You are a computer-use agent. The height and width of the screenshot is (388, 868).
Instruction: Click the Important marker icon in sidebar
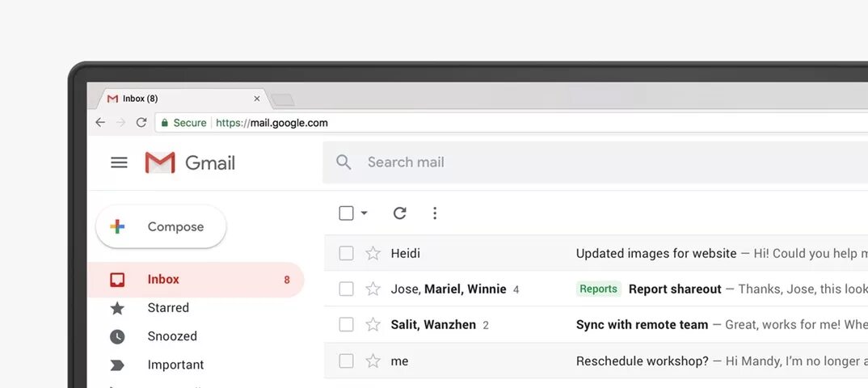[x=117, y=365]
